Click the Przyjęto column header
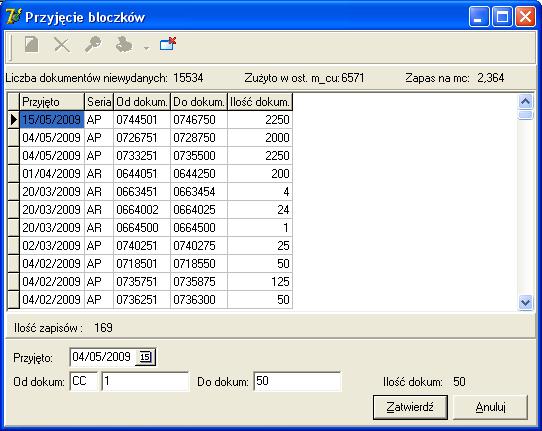 pos(52,102)
